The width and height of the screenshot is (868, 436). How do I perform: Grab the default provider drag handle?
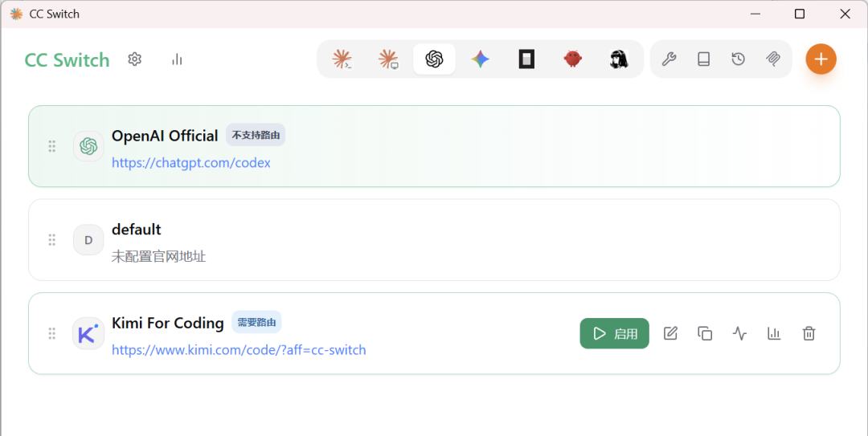click(x=52, y=239)
